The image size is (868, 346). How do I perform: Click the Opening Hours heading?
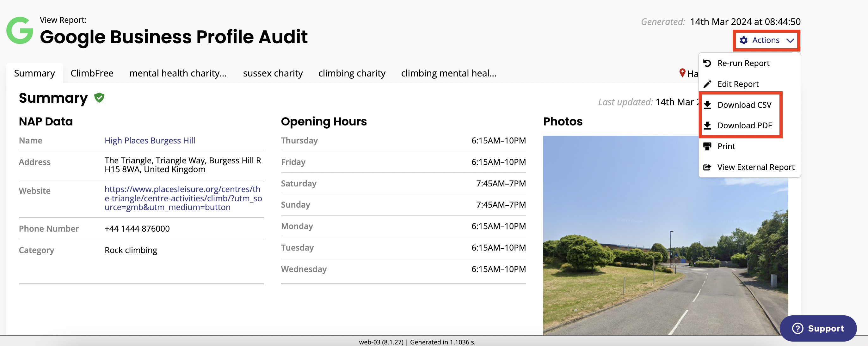(x=324, y=122)
